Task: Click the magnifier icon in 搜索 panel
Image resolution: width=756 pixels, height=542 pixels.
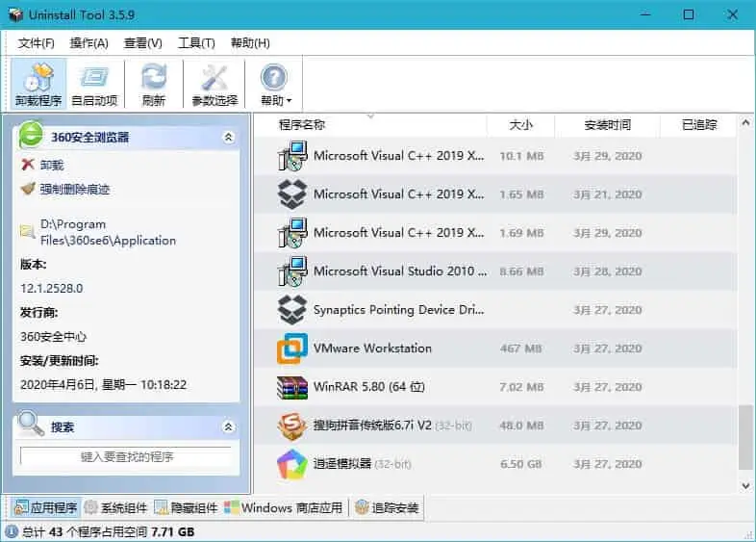Action: pos(31,423)
